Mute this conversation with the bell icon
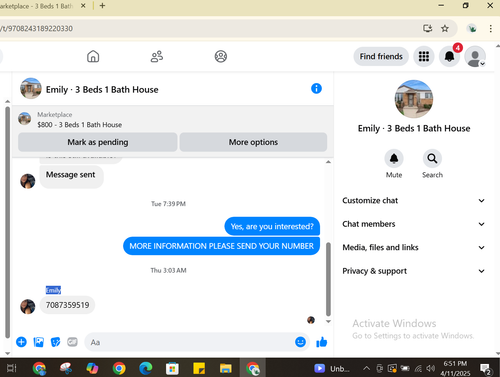Image resolution: width=500 pixels, height=377 pixels. tap(394, 158)
